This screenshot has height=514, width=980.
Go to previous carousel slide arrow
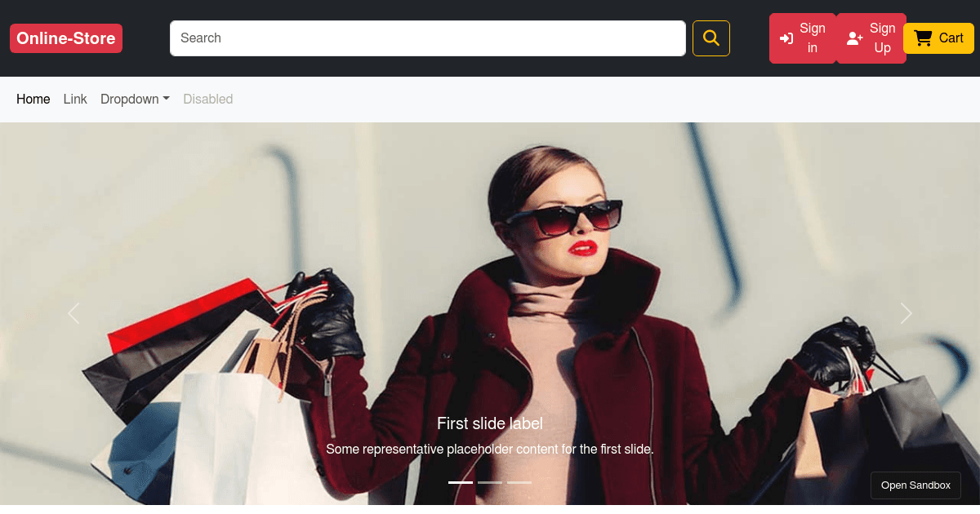(73, 313)
